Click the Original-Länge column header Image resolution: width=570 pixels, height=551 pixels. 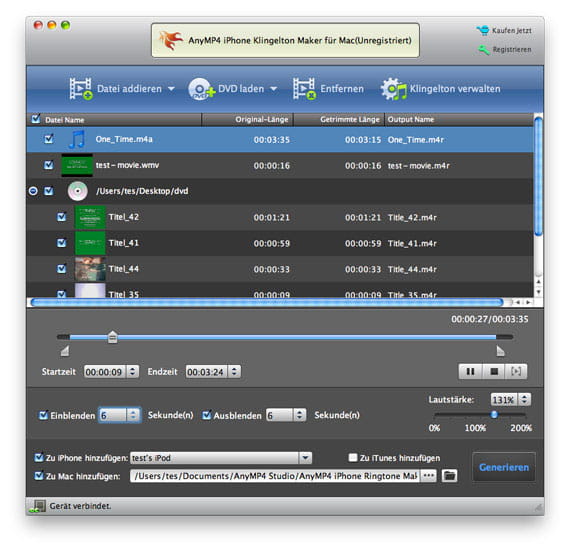coord(248,120)
